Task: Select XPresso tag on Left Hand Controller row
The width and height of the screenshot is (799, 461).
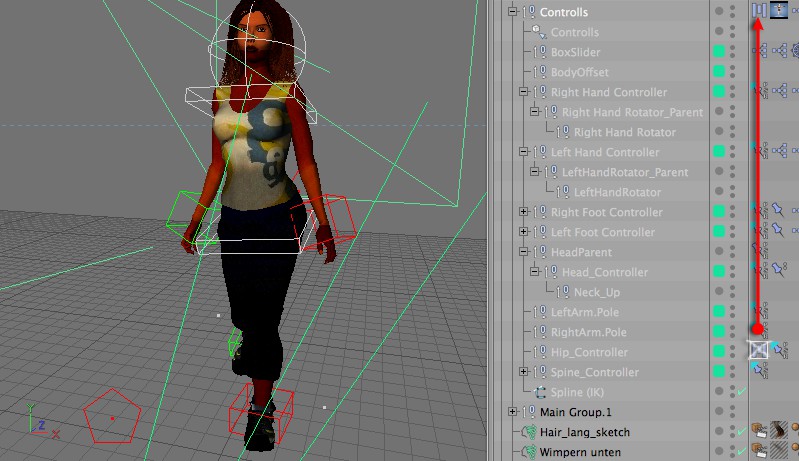Action: click(779, 151)
